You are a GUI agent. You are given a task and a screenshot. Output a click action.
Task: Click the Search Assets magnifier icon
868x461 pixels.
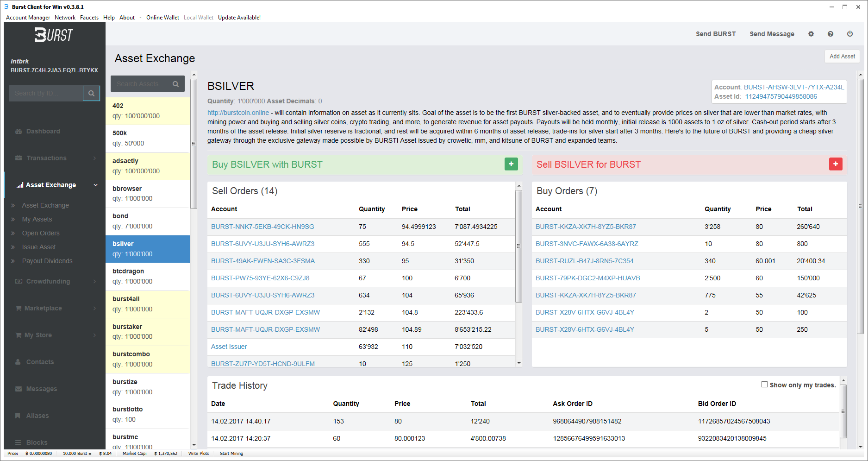pos(176,84)
